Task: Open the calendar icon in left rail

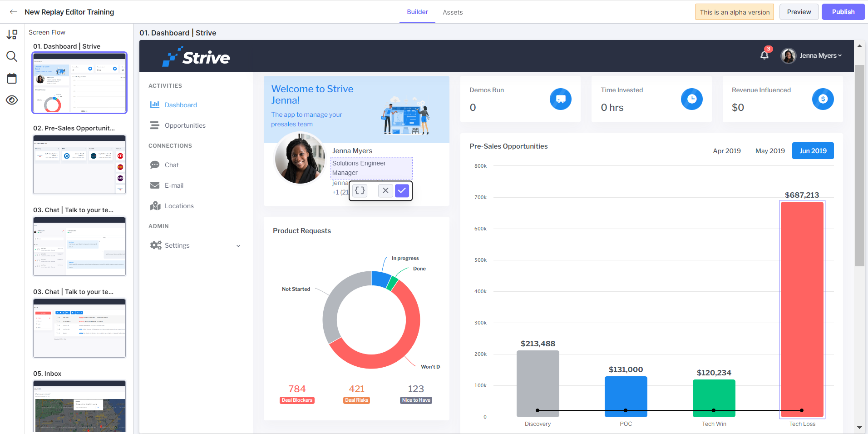Action: click(12, 78)
